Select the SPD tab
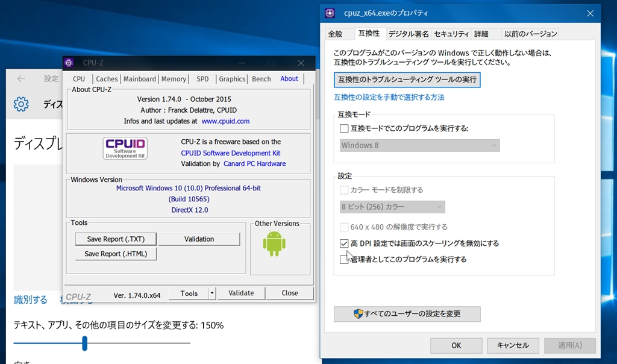Screen dimensions: 617x364 point(202,79)
